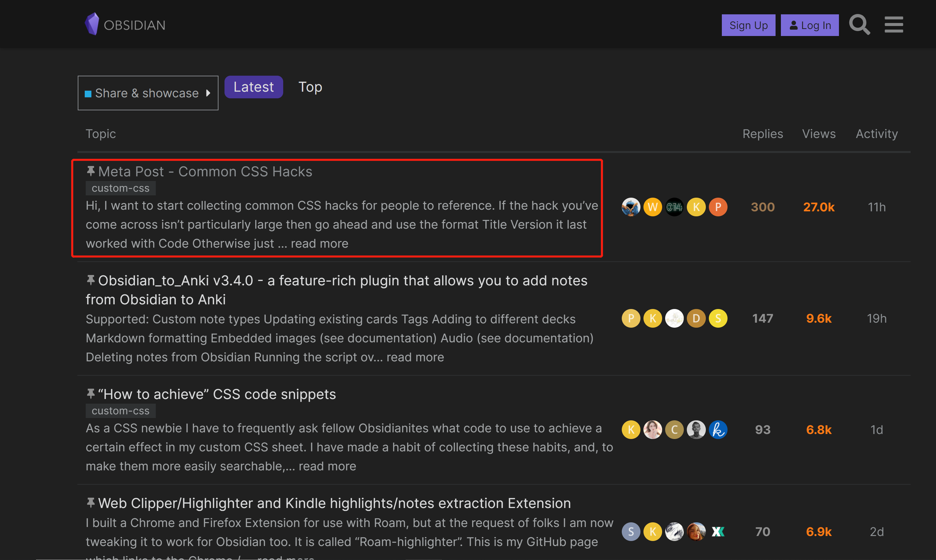Open the search magnifier icon
Screen dimensions: 936x560
coord(859,25)
